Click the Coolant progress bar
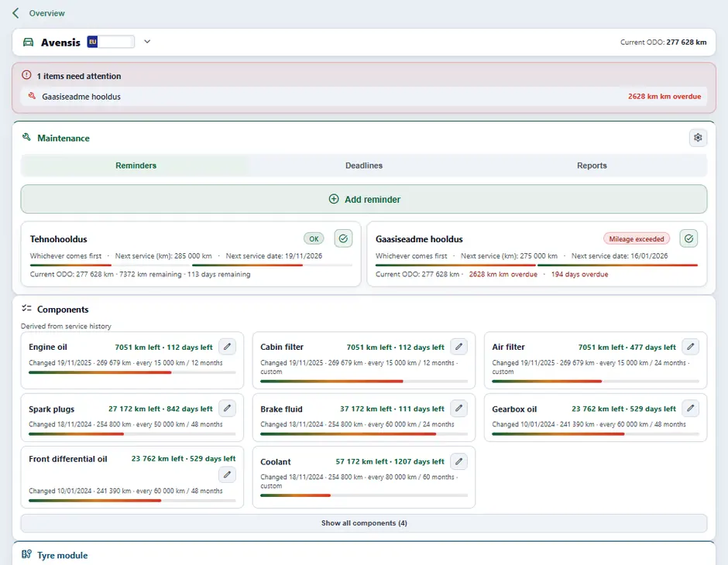 point(364,495)
